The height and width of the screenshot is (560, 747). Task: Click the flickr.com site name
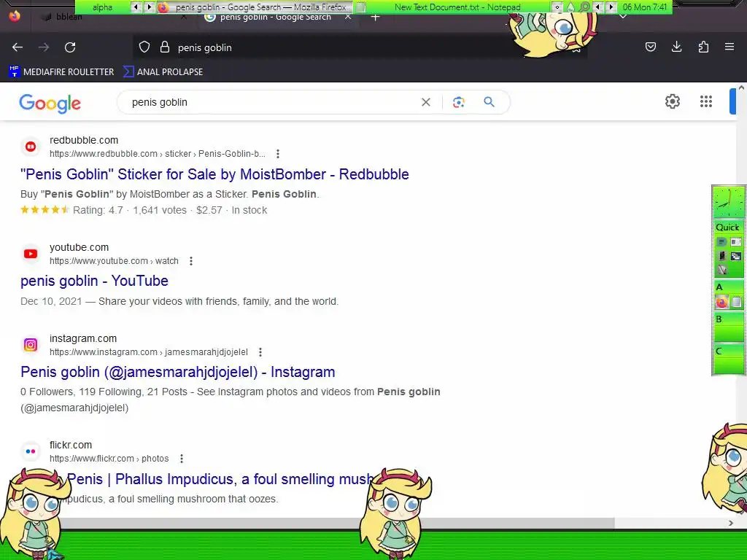pos(71,445)
